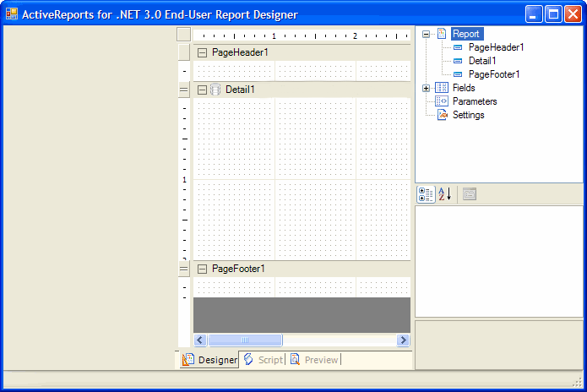
Task: Click the Fields table icon
Action: pyautogui.click(x=442, y=88)
